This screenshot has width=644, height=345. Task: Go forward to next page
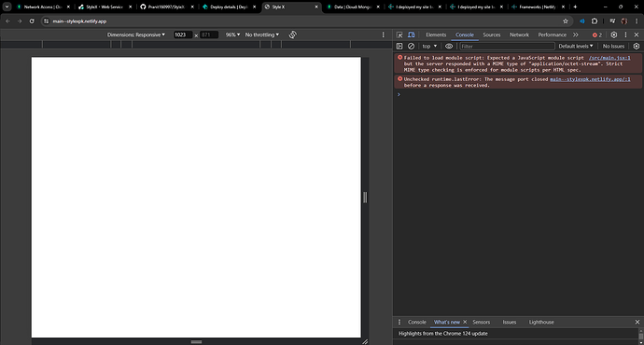click(20, 21)
